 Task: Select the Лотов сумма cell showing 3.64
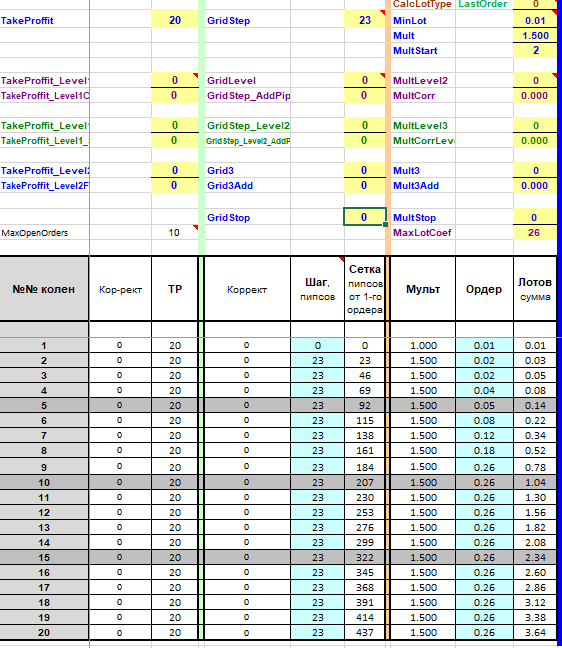coord(535,632)
